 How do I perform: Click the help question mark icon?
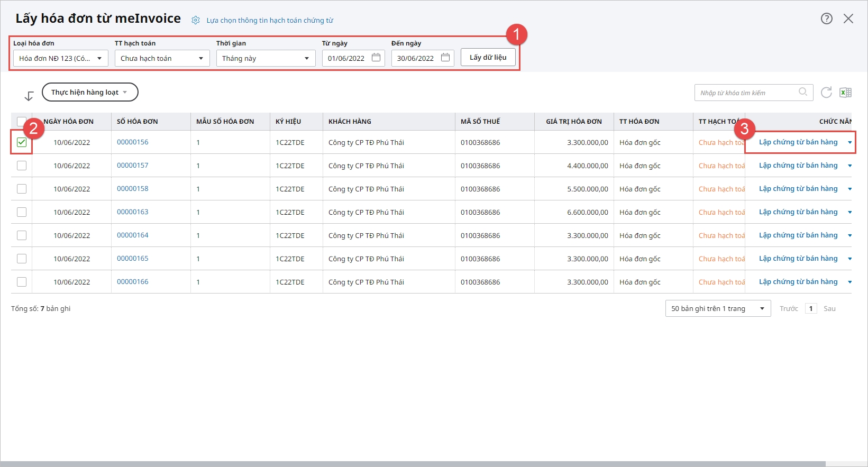pos(826,19)
